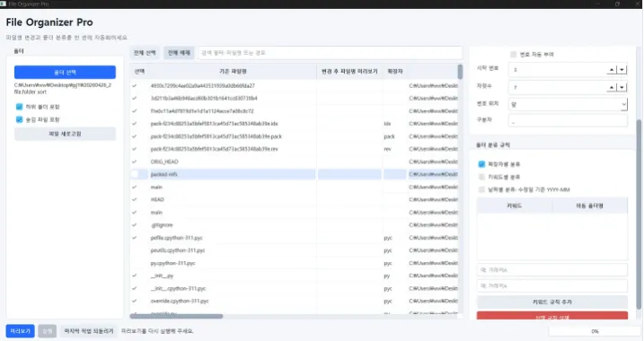This screenshot has height=341, width=644.
Task: Toggle checkmark of pack file ending .pack
Action: click(x=135, y=136)
